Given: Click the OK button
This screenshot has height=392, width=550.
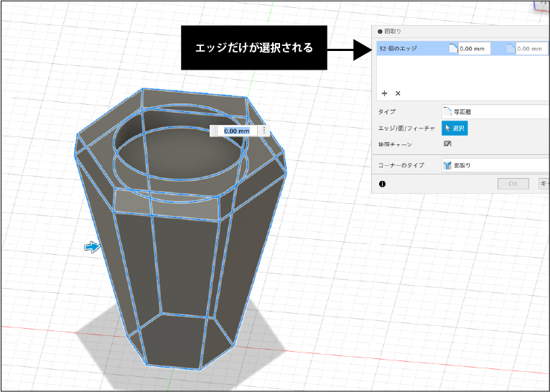Looking at the screenshot, I should [513, 184].
